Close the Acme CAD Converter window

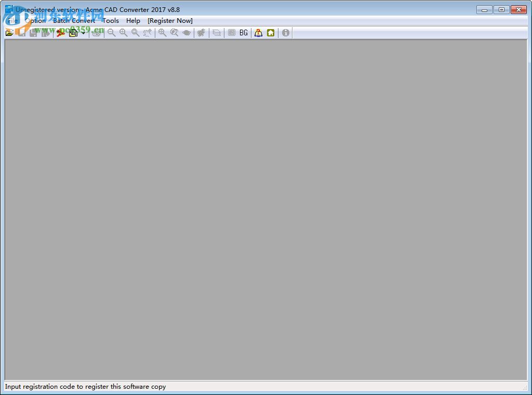pos(519,10)
